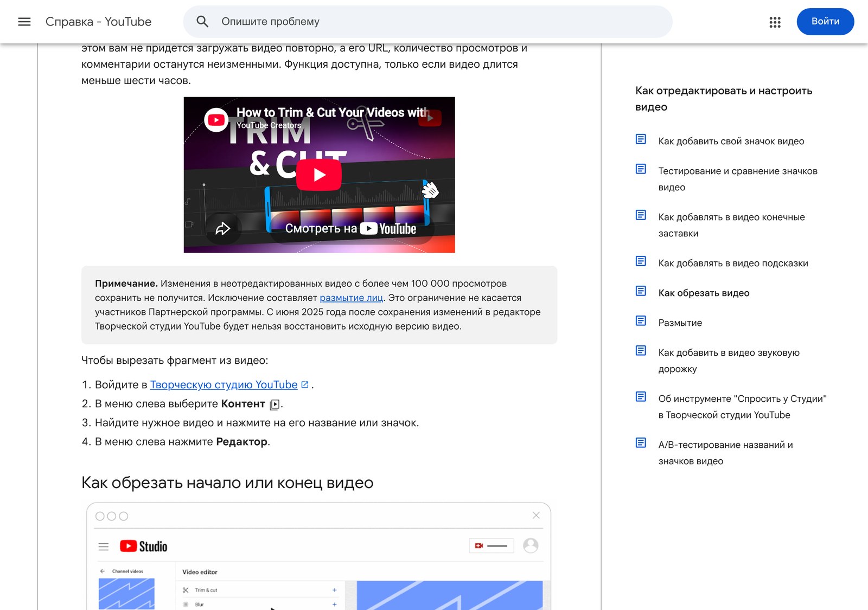This screenshot has width=868, height=610.
Task: Click the video title How to Trim
Action: 332,112
